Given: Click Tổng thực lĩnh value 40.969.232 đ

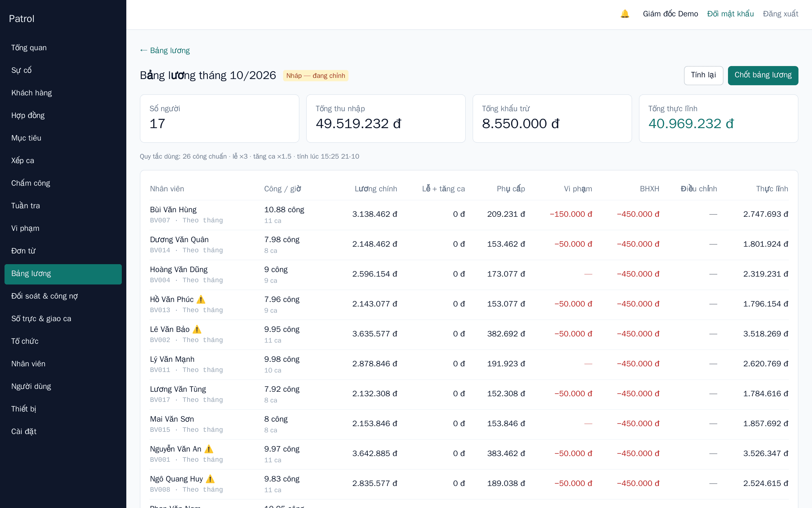Looking at the screenshot, I should [x=691, y=124].
